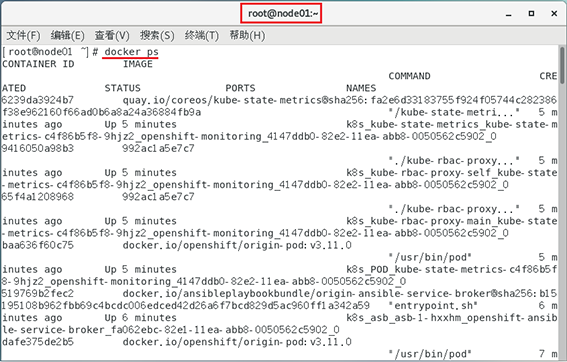
Task: Click the CONTAINER ID column header
Action: [x=38, y=64]
